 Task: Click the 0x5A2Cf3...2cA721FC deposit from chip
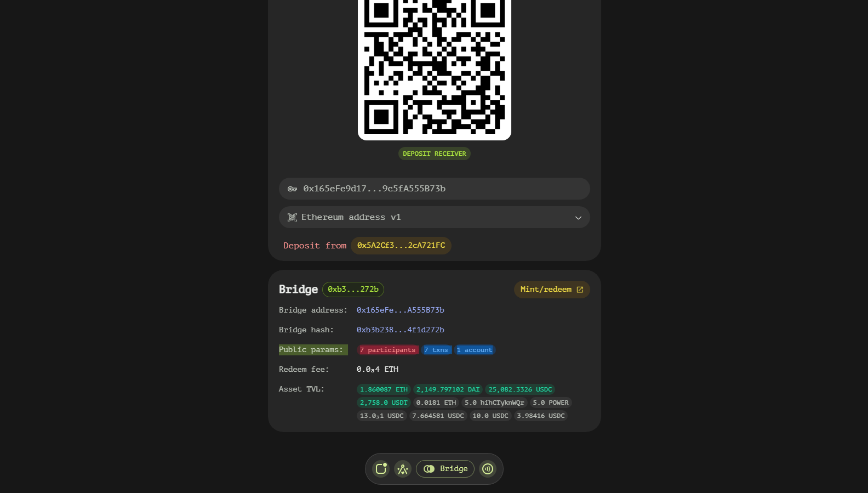click(x=401, y=246)
